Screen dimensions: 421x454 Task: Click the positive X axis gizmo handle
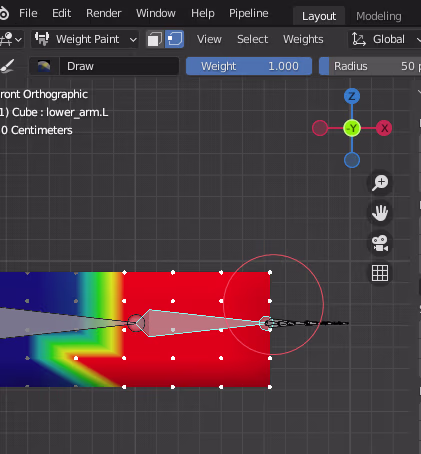pos(384,128)
